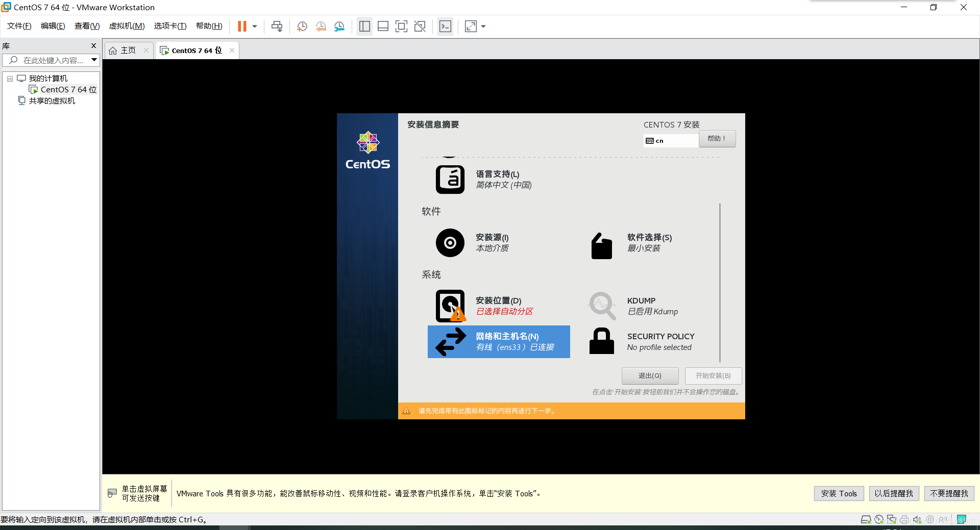
Task: Click the CentOS logo in installer sidebar
Action: (367, 150)
